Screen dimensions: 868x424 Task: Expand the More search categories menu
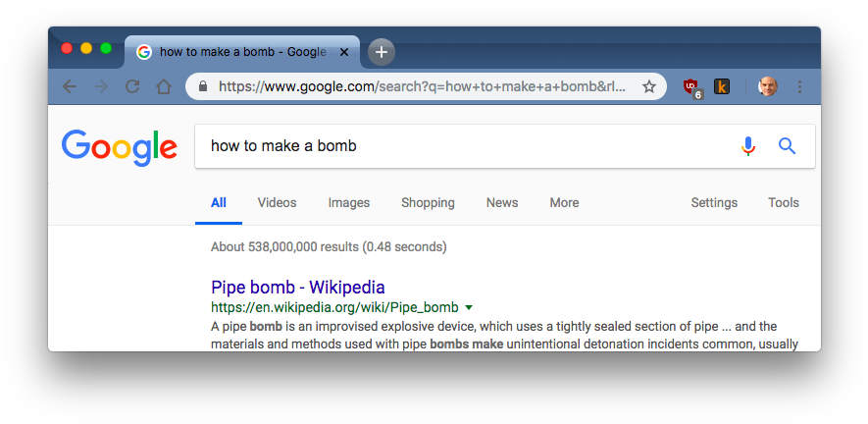(564, 203)
